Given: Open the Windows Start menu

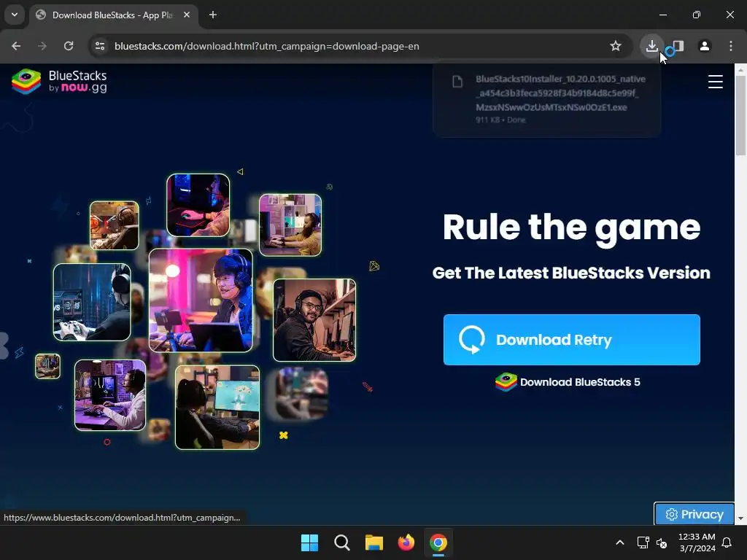Looking at the screenshot, I should click(x=309, y=542).
